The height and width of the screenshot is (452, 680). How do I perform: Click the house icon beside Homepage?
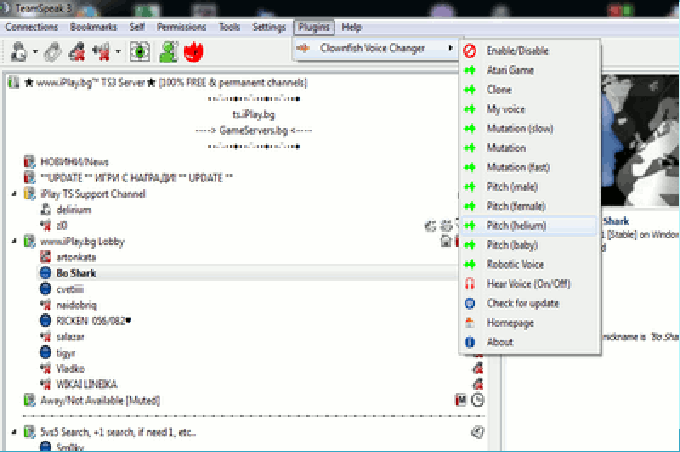point(469,323)
